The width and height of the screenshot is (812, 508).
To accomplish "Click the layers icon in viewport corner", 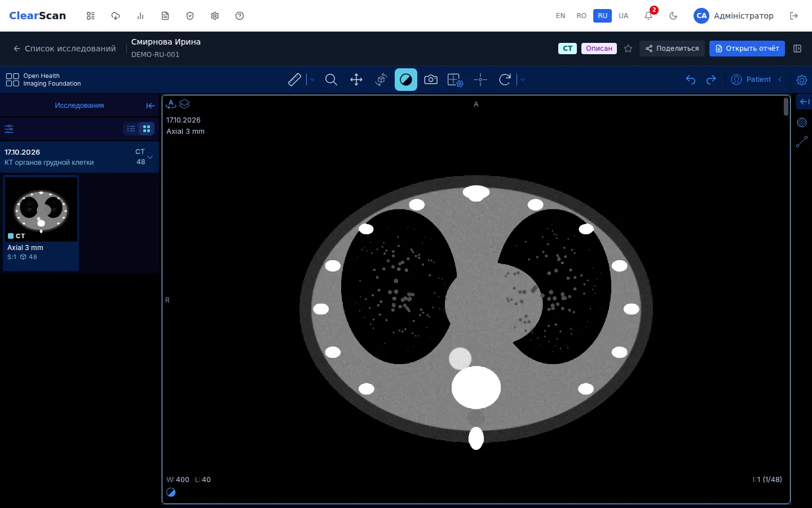I will click(x=184, y=104).
